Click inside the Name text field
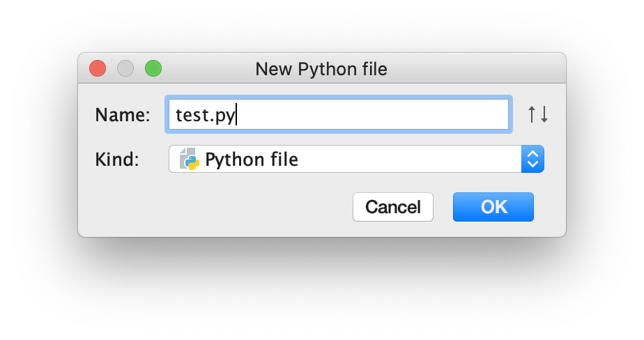This screenshot has width=644, height=340. point(338,114)
